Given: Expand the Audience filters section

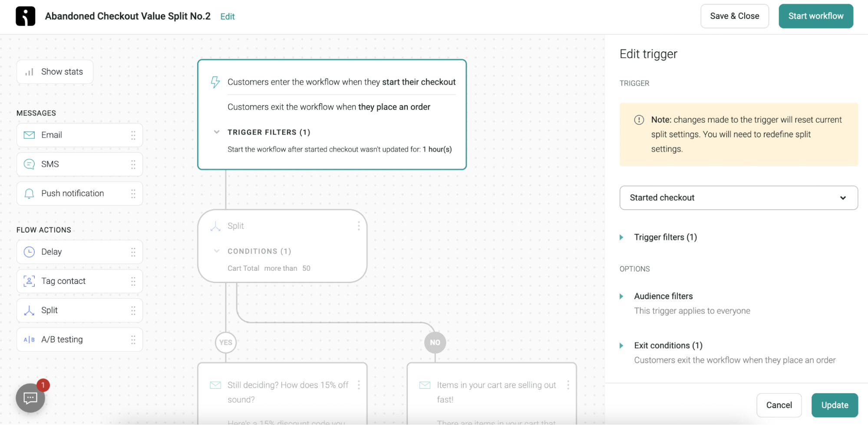Looking at the screenshot, I should coord(663,296).
